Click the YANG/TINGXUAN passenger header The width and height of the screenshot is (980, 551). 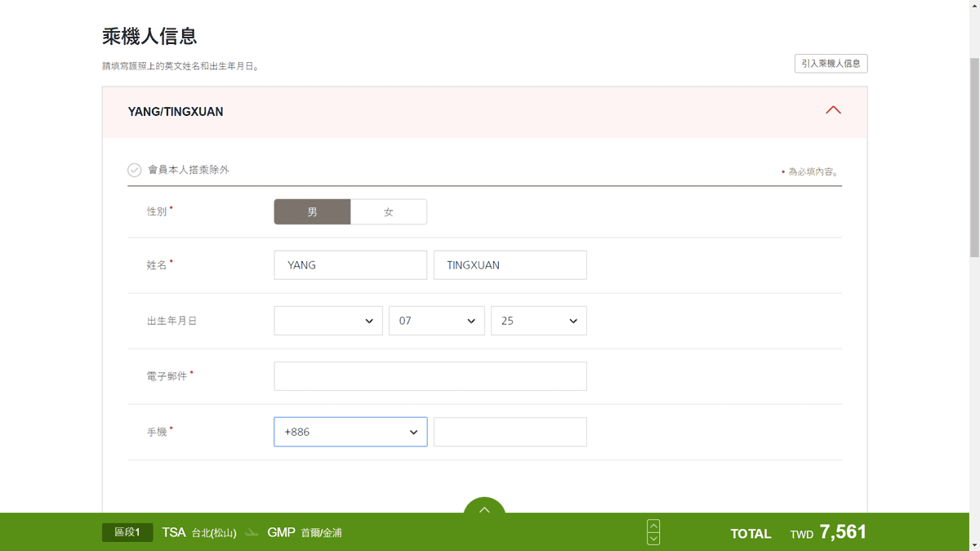coord(484,112)
